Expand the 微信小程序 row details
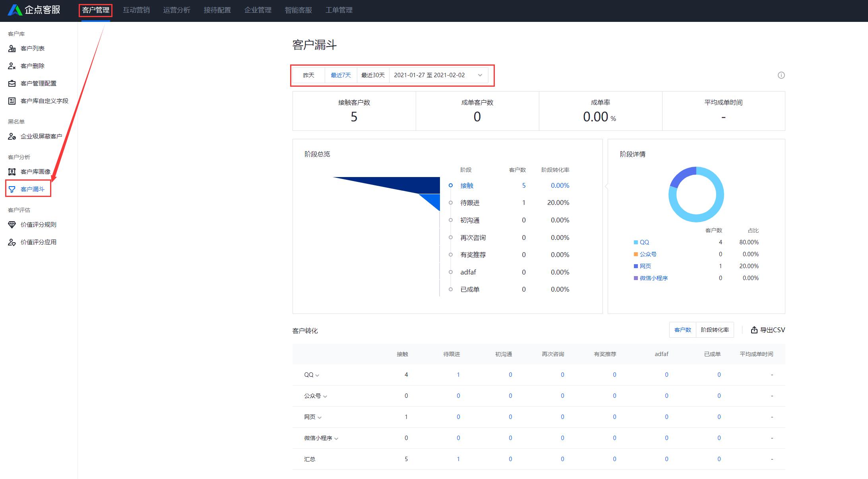Viewport: 868px width, 479px height. coord(336,438)
